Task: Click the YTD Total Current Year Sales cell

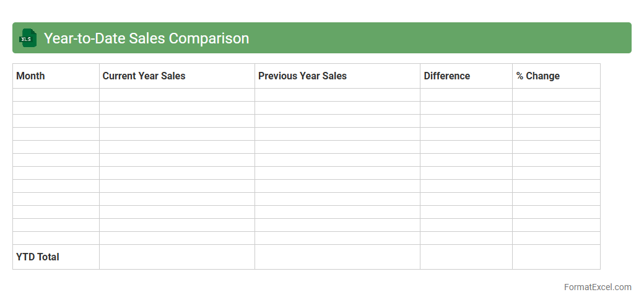Action: 176,257
